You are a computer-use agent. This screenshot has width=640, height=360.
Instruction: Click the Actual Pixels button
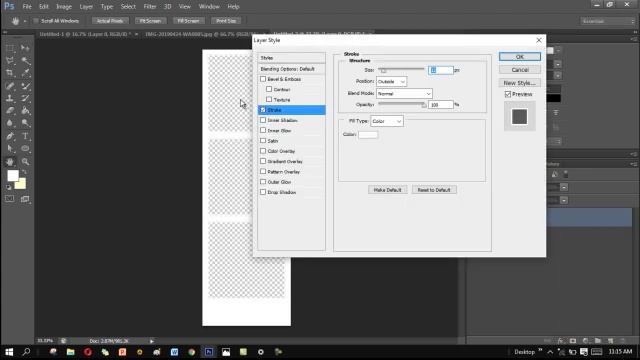click(x=110, y=21)
